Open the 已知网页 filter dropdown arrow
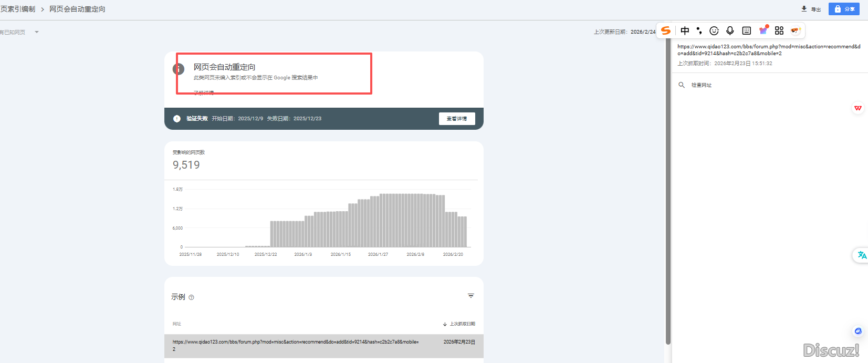This screenshot has height=363, width=868. pyautogui.click(x=37, y=32)
